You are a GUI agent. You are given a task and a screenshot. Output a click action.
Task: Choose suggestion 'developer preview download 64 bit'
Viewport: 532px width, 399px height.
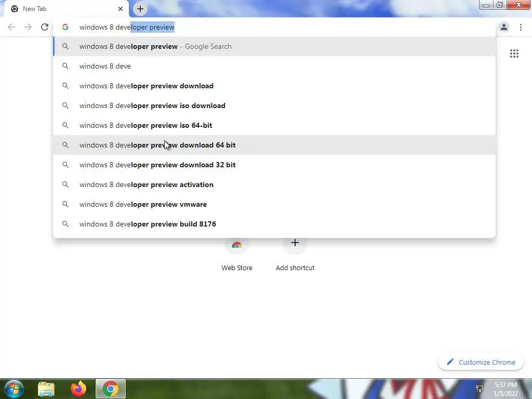coord(274,145)
